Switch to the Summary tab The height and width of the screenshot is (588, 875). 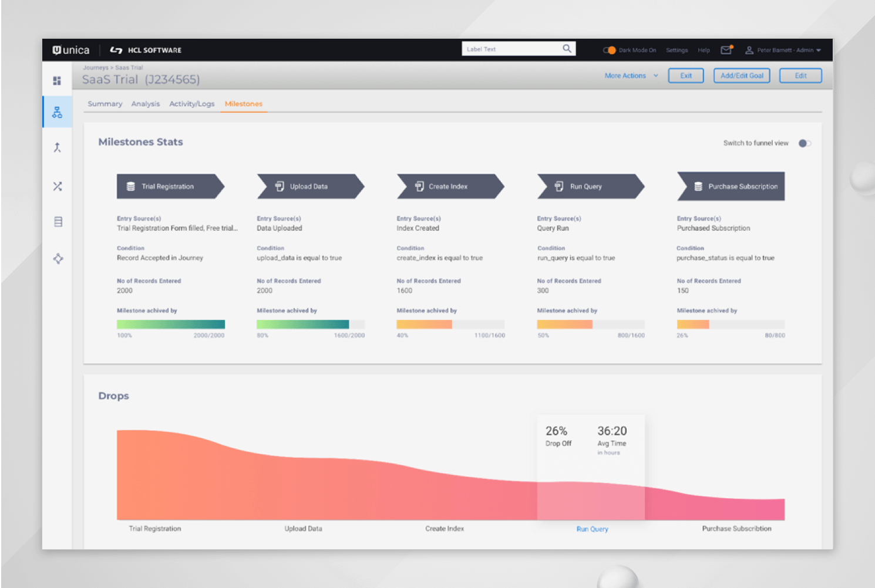coord(105,104)
